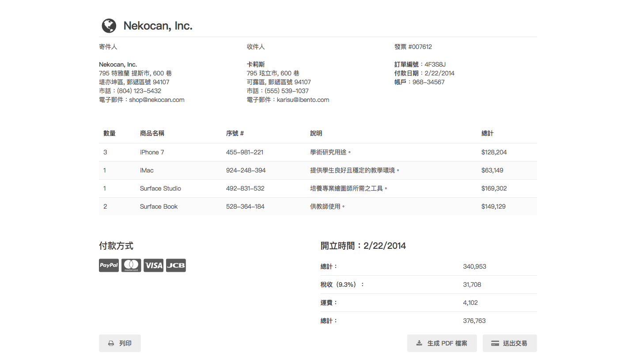Click the 付款日期 2/22/2014 line
This screenshot has height=364, width=636.
point(424,73)
